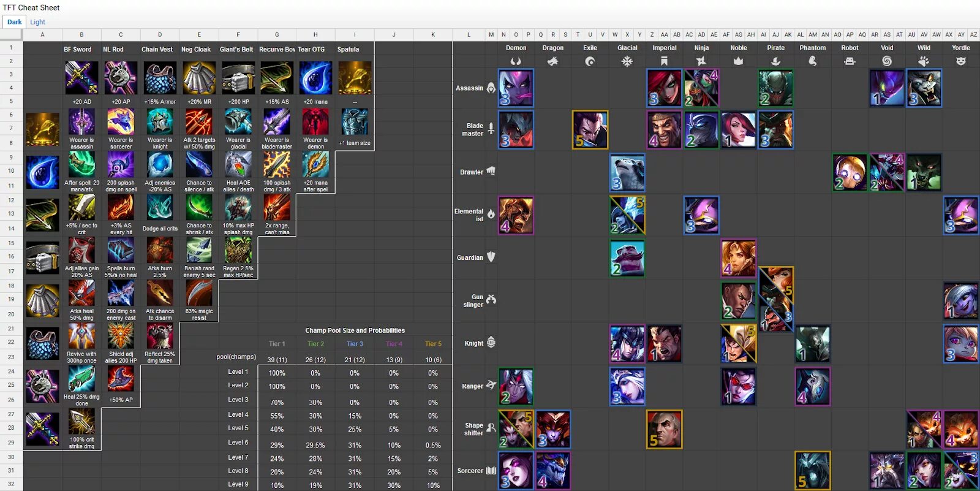This screenshot has width=980, height=491.
Task: Click the Sorcerer book class icon
Action: [491, 471]
